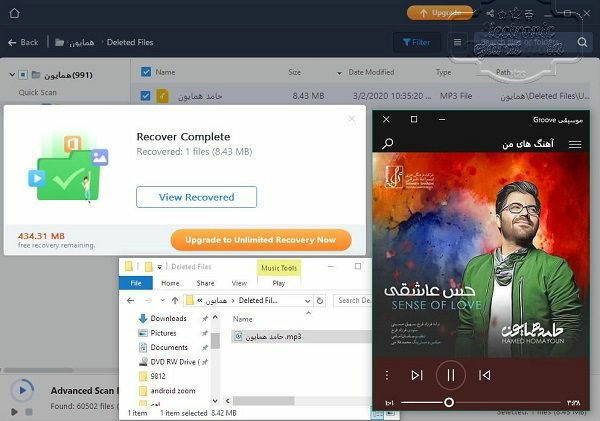Click the share icon in title bar
This screenshot has height=421, width=600.
[x=490, y=14]
